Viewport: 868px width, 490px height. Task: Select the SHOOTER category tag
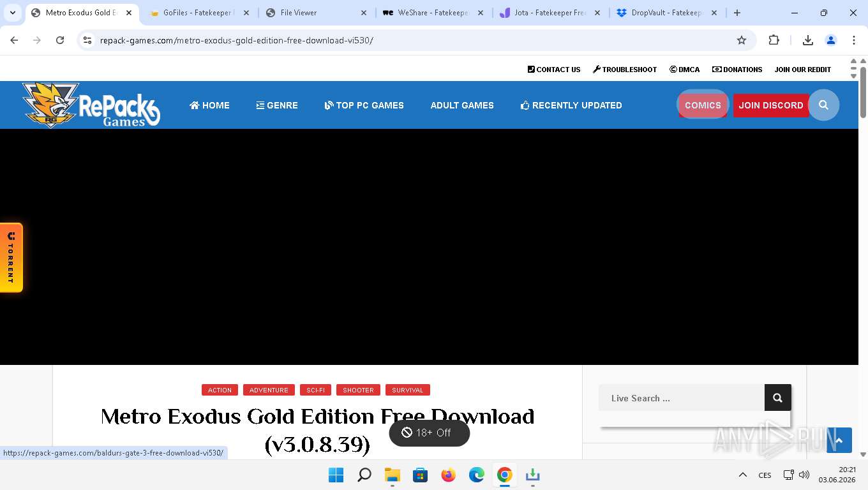tap(358, 390)
